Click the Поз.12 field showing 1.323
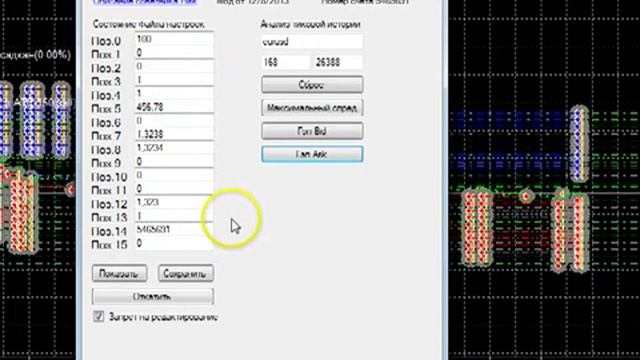Viewport: 640px width, 360px height. coord(174,202)
